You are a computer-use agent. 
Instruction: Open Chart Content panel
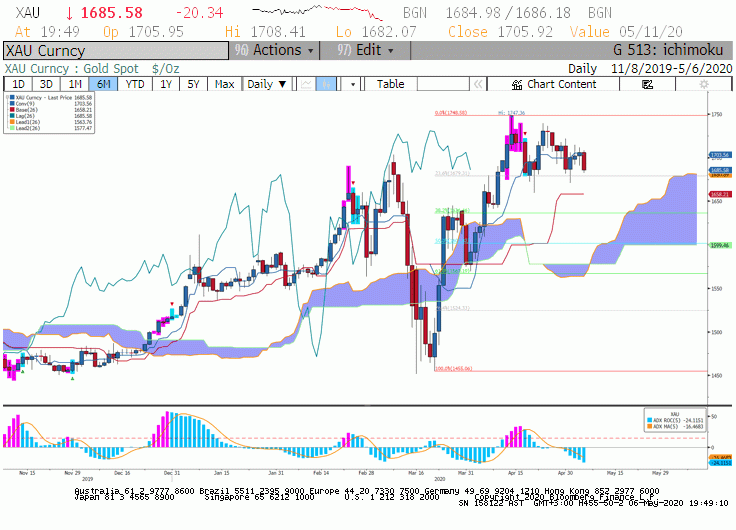click(553, 84)
